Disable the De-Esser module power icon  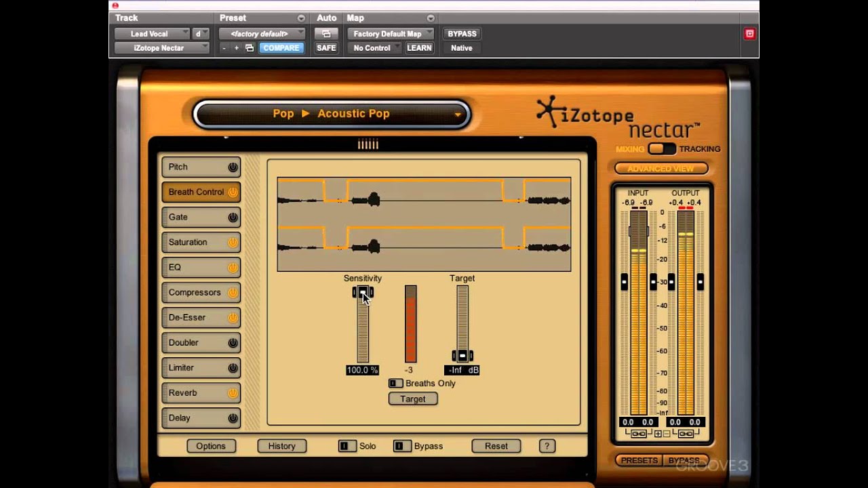point(233,317)
